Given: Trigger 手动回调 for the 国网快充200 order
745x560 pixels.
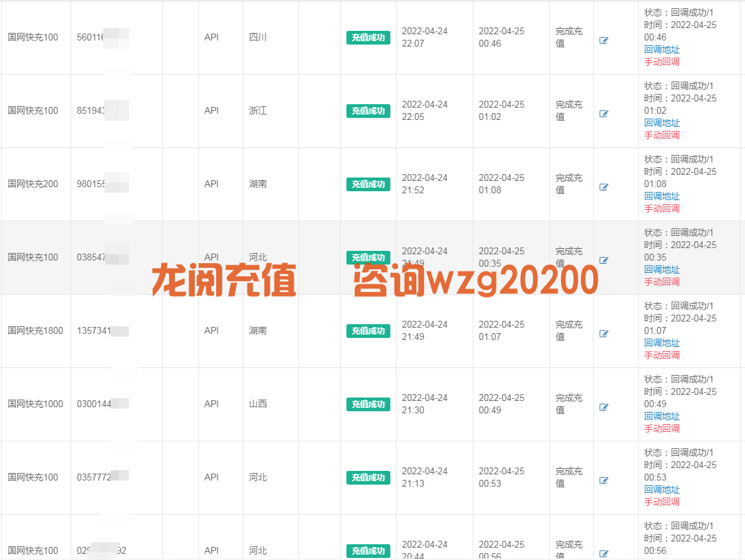Looking at the screenshot, I should point(662,208).
